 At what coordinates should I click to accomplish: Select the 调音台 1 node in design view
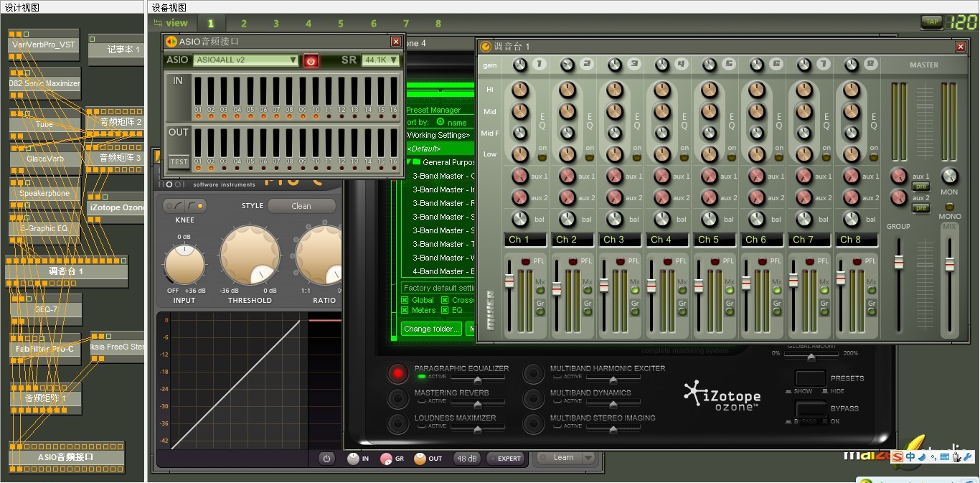[66, 272]
